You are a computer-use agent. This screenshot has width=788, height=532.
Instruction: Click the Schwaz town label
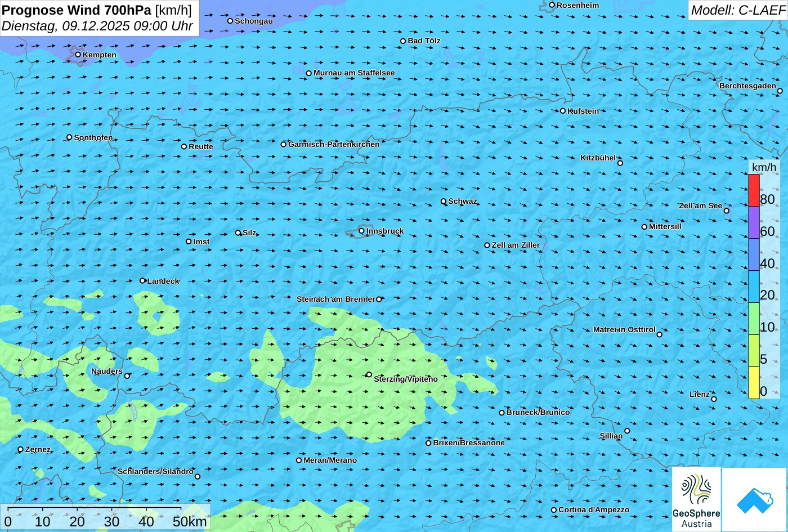(x=463, y=201)
